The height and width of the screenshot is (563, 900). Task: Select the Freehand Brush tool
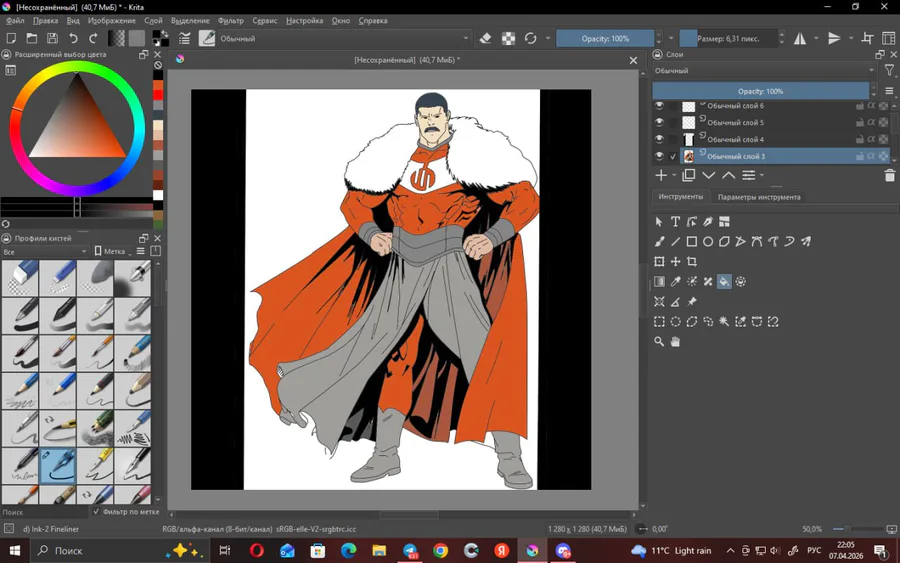point(659,242)
